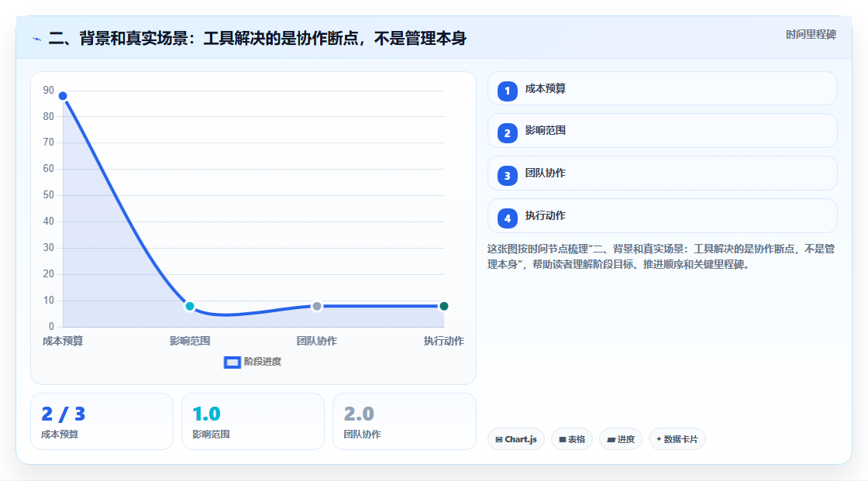This screenshot has width=868, height=481.
Task: Click the 数据卡片 tag
Action: tap(677, 439)
